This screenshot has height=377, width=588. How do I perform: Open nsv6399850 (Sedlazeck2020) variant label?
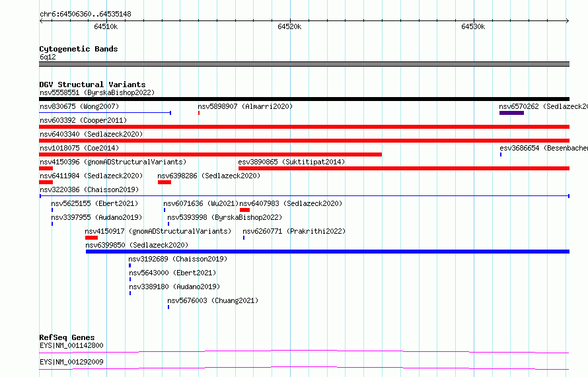pos(137,245)
